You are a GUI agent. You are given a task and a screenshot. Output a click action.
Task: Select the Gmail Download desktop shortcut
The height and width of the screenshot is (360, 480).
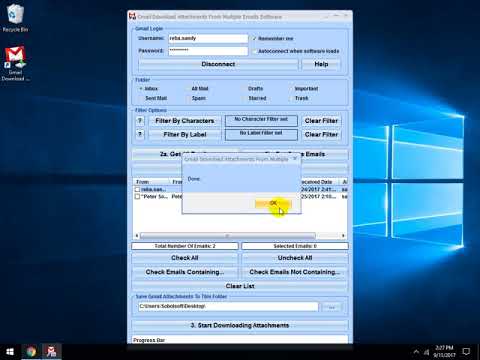pyautogui.click(x=15, y=64)
